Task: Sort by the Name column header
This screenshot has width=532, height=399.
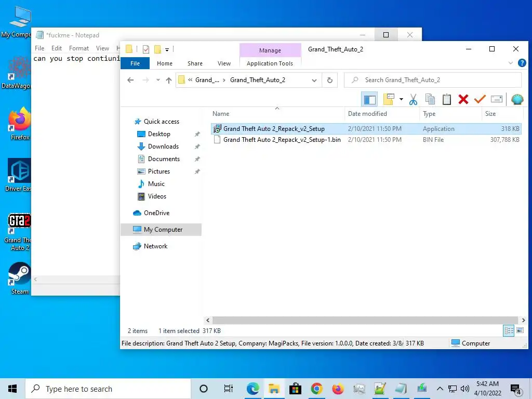Action: [x=277, y=114]
